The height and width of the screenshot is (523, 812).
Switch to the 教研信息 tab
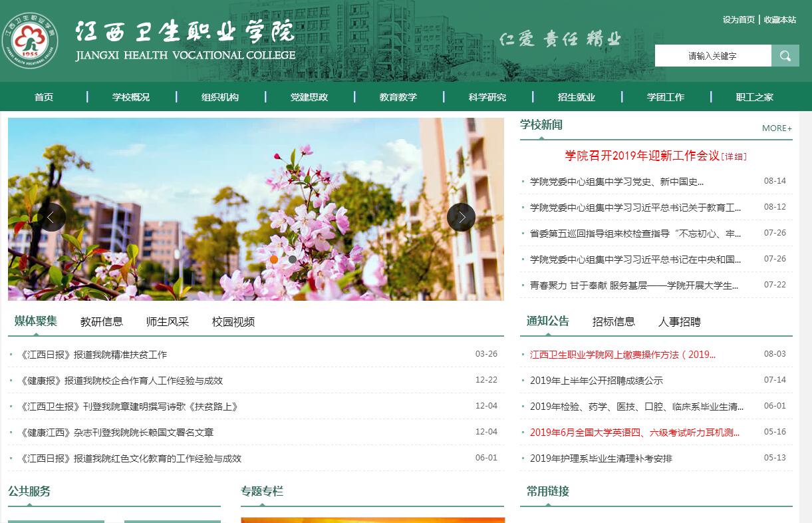tap(102, 322)
